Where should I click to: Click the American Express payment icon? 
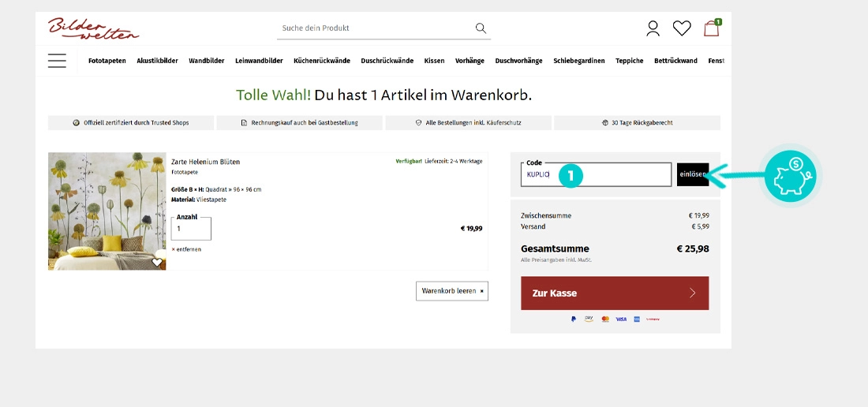click(x=637, y=319)
